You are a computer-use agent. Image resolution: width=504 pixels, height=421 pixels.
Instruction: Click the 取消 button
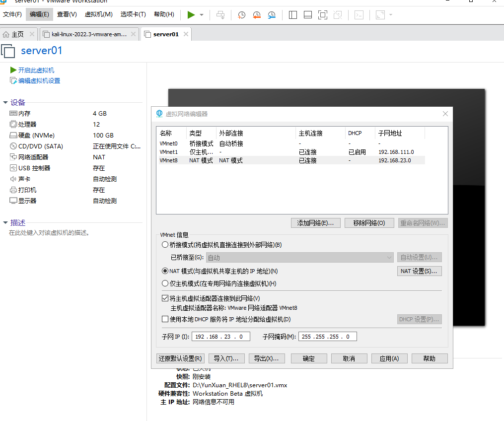pyautogui.click(x=349, y=358)
